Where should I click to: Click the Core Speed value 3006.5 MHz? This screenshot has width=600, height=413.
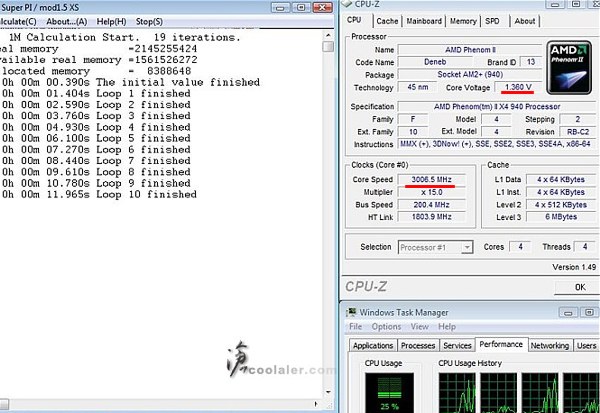coord(432,180)
